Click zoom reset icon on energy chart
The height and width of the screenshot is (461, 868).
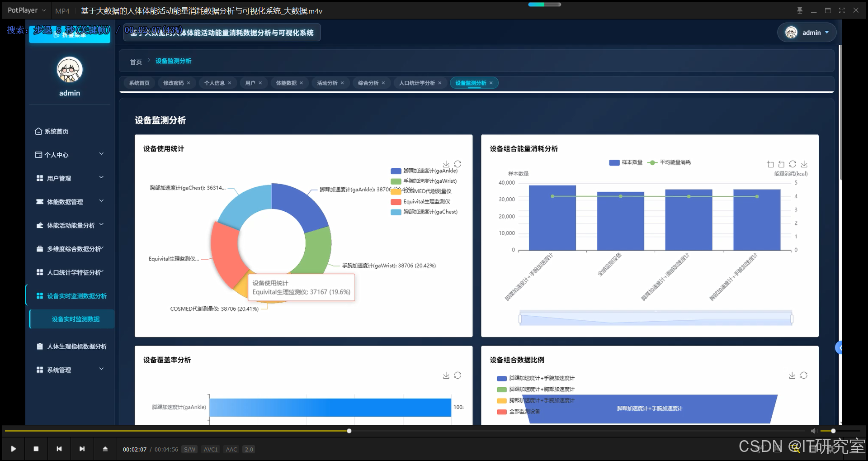point(781,164)
